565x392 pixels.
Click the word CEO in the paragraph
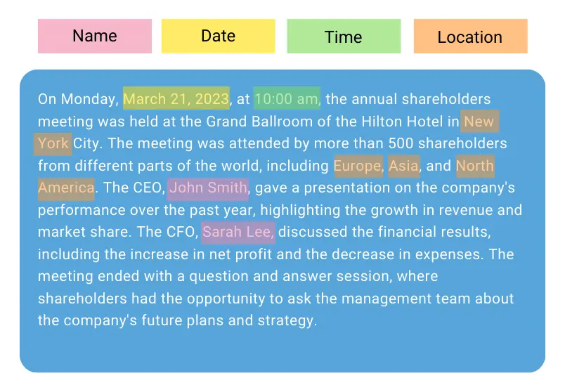pyautogui.click(x=148, y=188)
